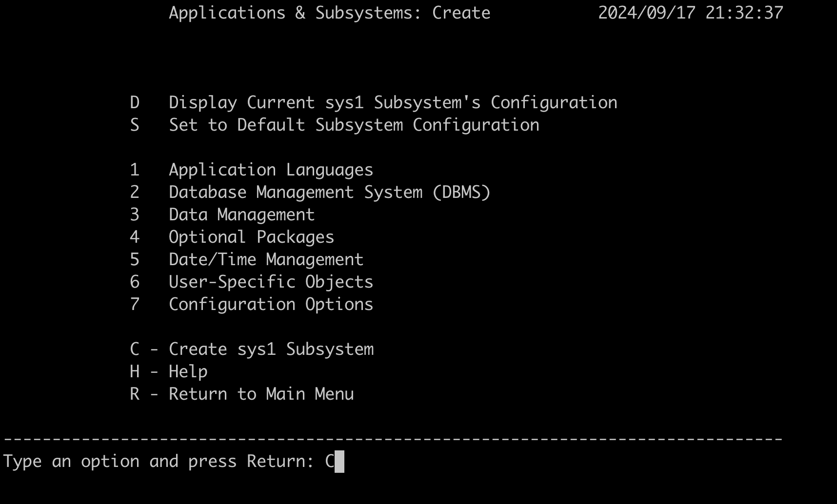
Task: Choose Optional Packages menu line
Action: 232,237
